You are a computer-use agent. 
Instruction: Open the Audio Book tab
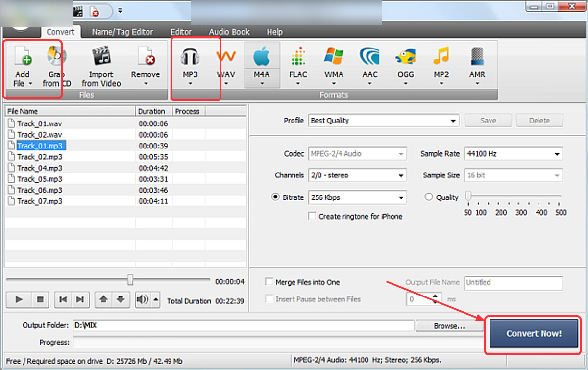(x=229, y=32)
